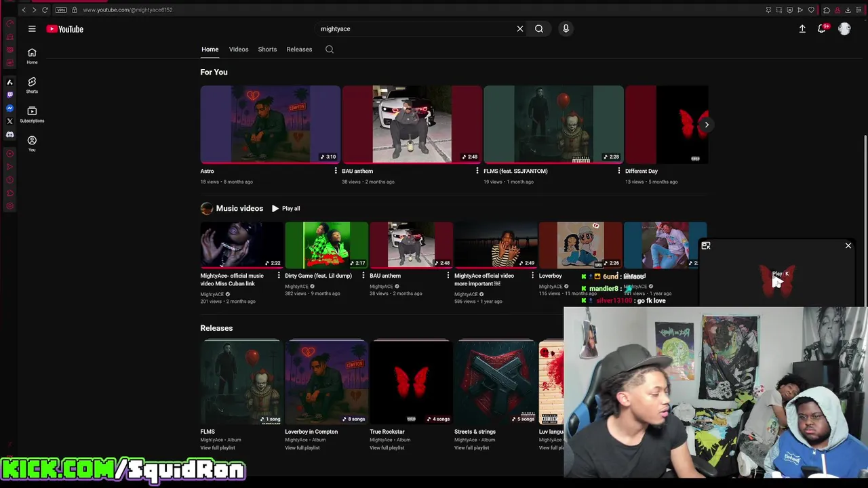
Task: Click the YouTube logo
Action: click(x=65, y=29)
